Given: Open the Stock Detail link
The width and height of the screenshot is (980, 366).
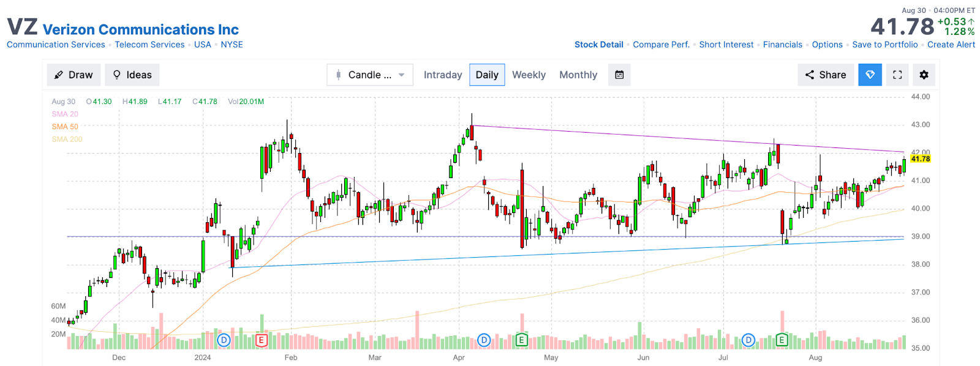Looking at the screenshot, I should [x=598, y=45].
